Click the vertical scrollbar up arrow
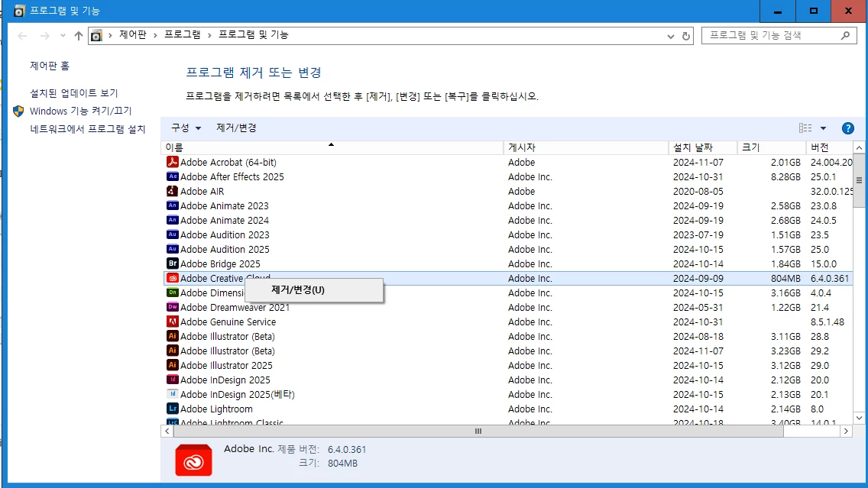868x488 pixels. pyautogui.click(x=859, y=147)
